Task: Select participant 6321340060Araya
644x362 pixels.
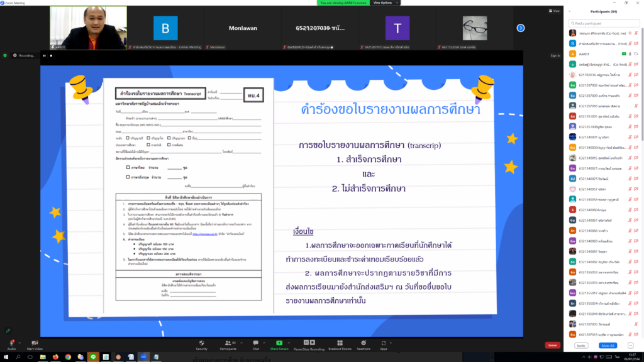Action: tap(604, 210)
